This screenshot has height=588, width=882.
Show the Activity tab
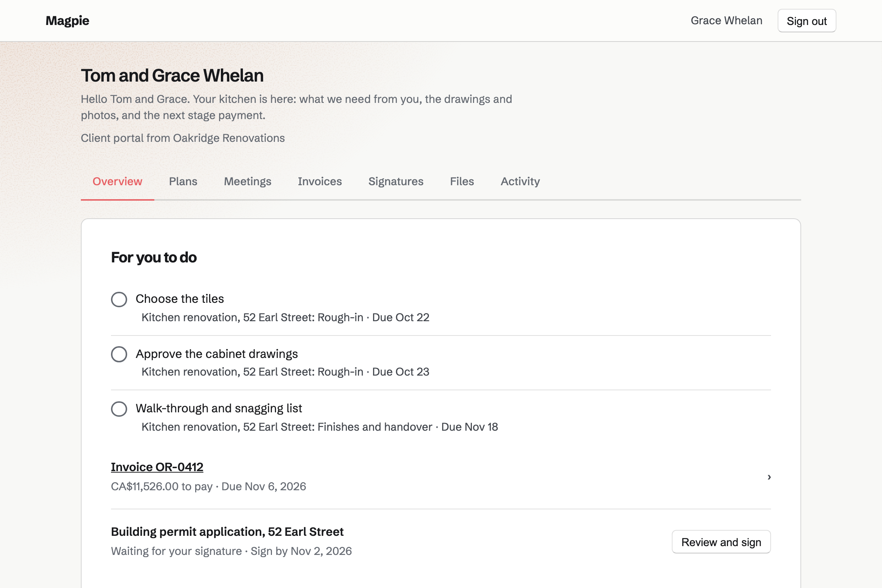[520, 182]
